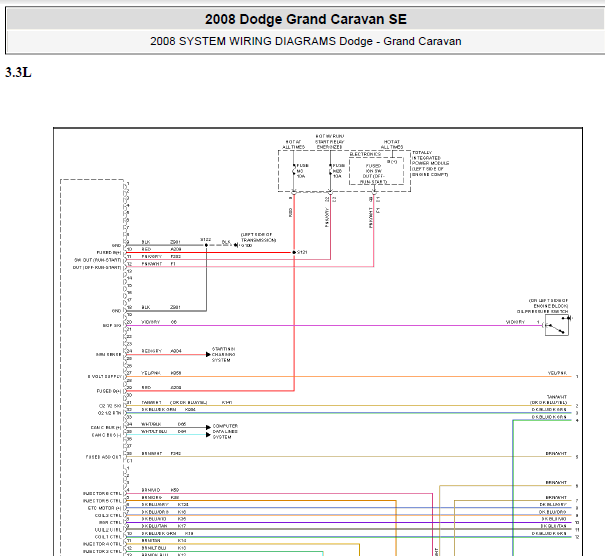Click the 'Hot w/ Run/Start Relay Energized' label
The image size is (605, 556).
(330, 142)
